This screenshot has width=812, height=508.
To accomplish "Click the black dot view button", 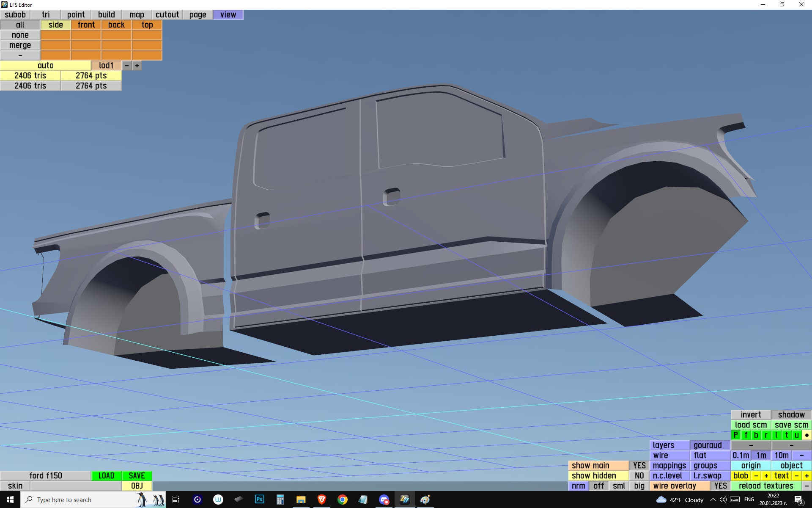I will [807, 435].
